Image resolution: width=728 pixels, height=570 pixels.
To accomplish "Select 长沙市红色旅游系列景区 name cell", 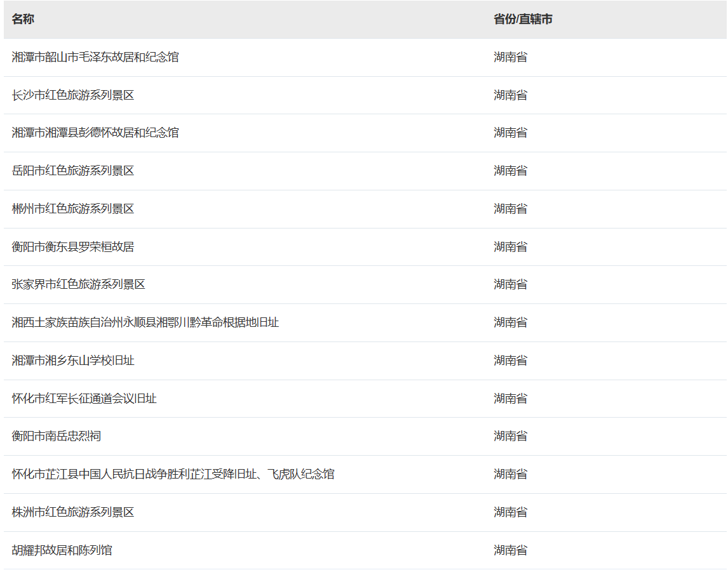I will click(x=73, y=95).
